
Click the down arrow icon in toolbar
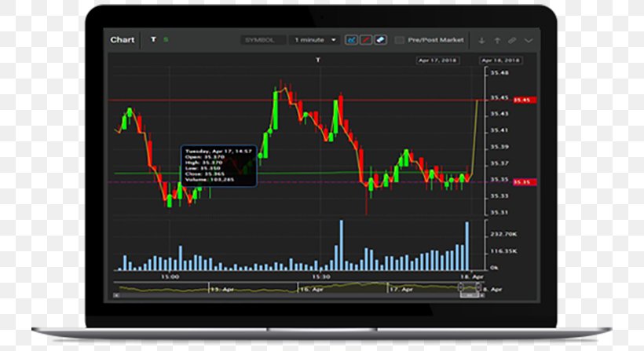pos(481,40)
